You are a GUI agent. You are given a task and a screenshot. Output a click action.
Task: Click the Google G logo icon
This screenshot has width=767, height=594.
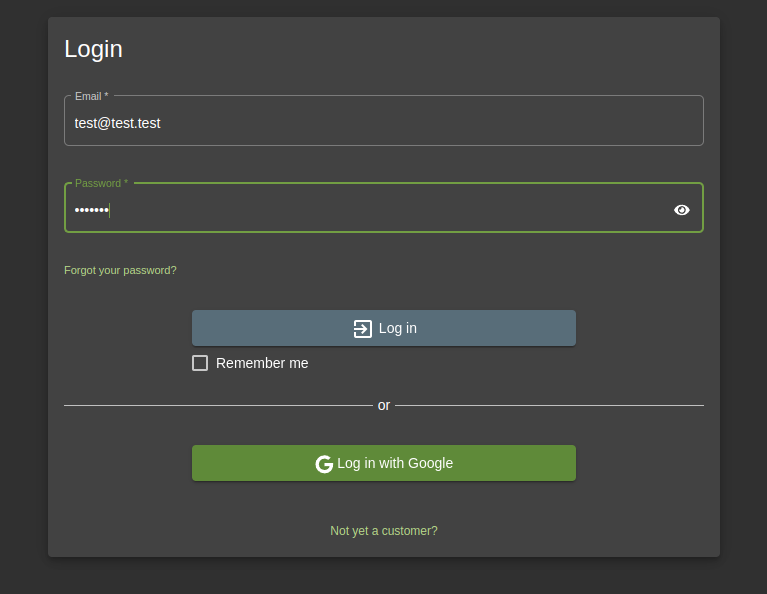[324, 464]
